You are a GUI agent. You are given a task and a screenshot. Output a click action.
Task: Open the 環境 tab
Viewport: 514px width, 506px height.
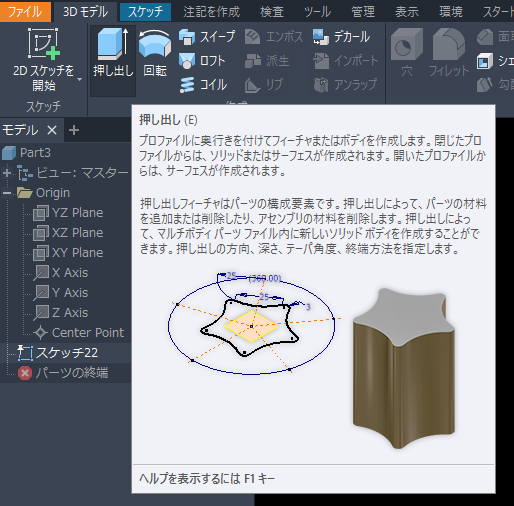(x=451, y=12)
